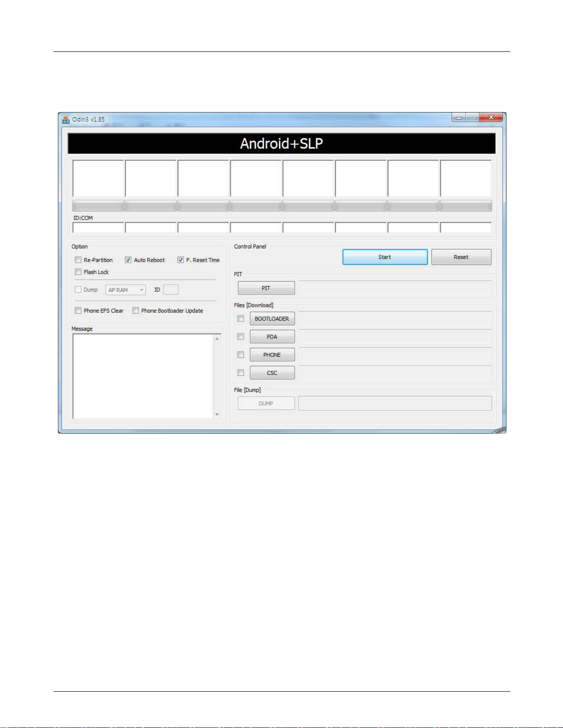Tick the checkbox beside PHONE
Screen dimensions: 563x728
tap(240, 355)
